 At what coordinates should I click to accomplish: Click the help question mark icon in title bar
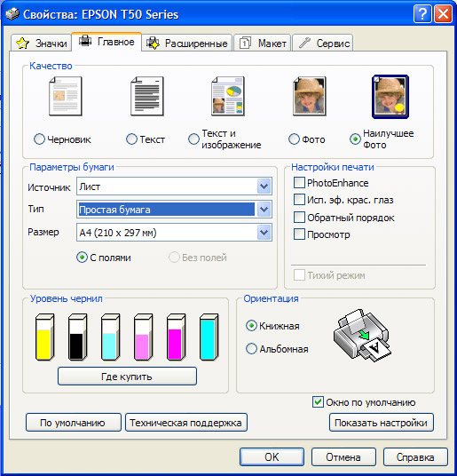click(422, 14)
